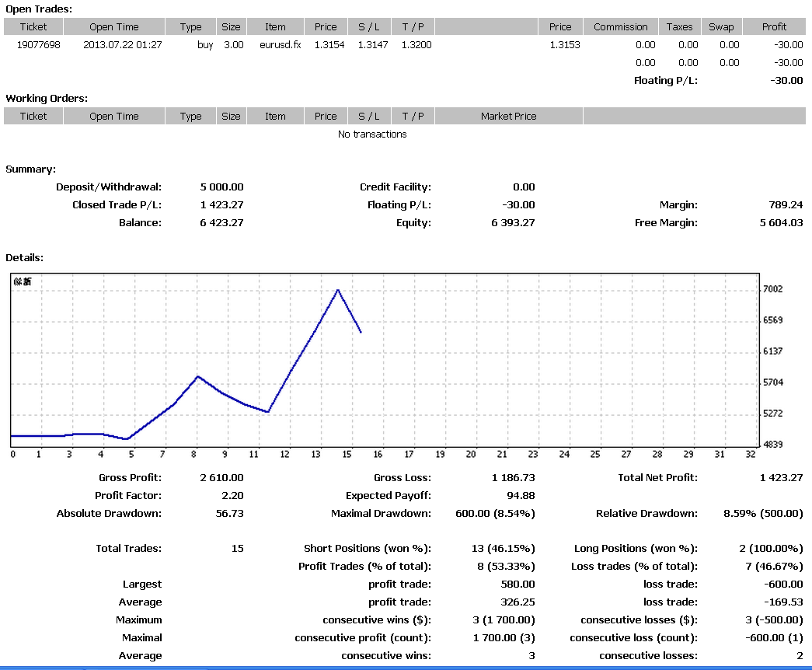
Task: Click the 'No transactions' message
Action: (x=372, y=134)
